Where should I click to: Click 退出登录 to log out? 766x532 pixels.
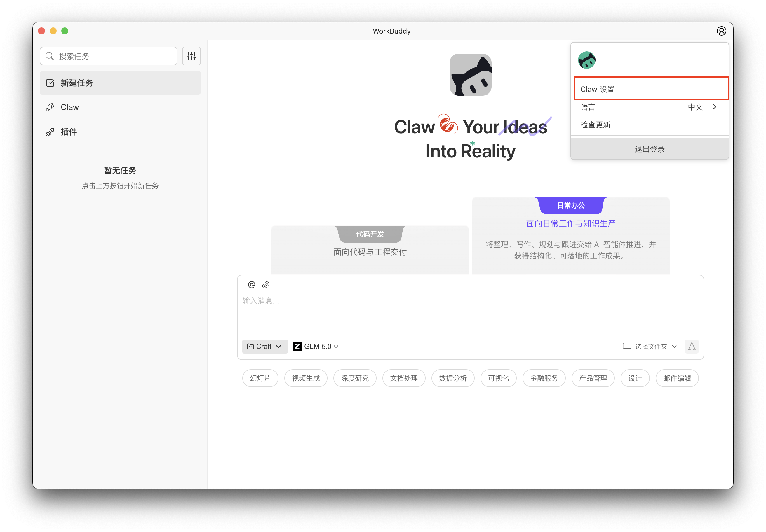point(649,149)
